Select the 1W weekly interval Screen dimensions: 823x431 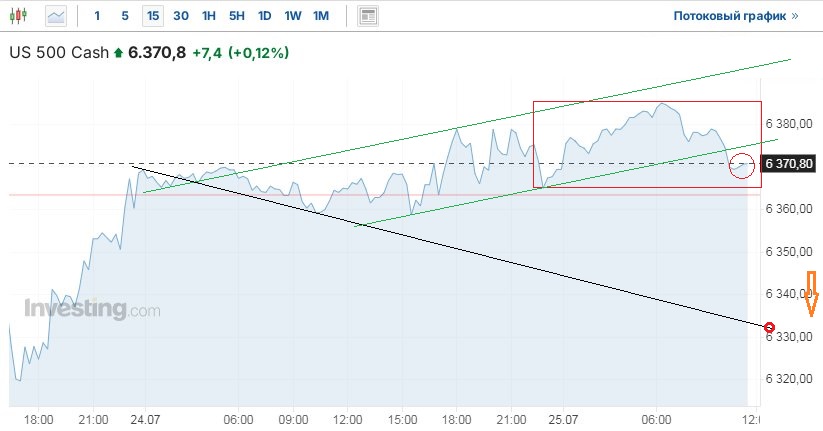pyautogui.click(x=292, y=16)
